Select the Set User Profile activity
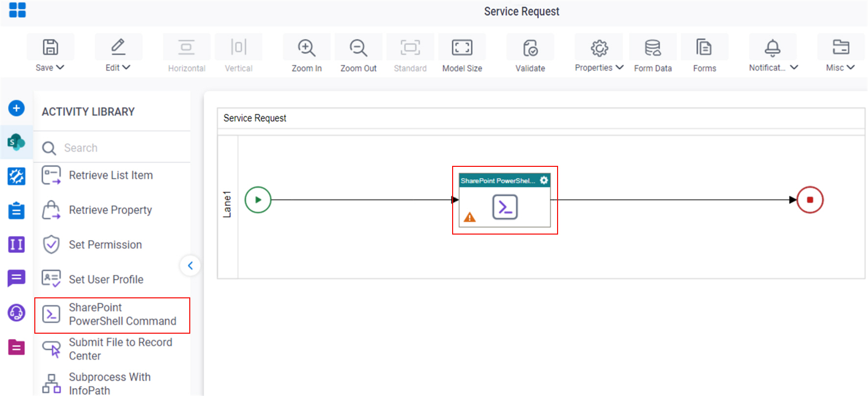Viewport: 868px width, 396px height. (112, 279)
